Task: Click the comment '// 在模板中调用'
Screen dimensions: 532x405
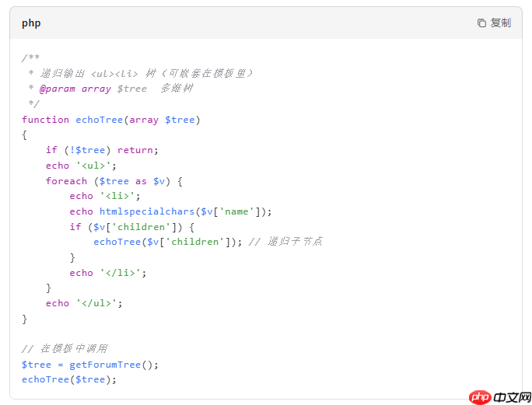Action: pos(65,348)
